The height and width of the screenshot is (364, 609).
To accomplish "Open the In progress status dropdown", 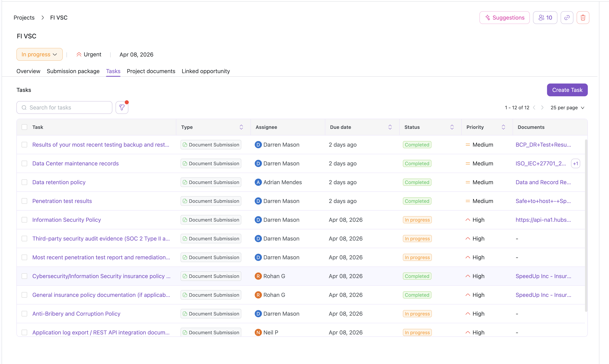I will [39, 55].
